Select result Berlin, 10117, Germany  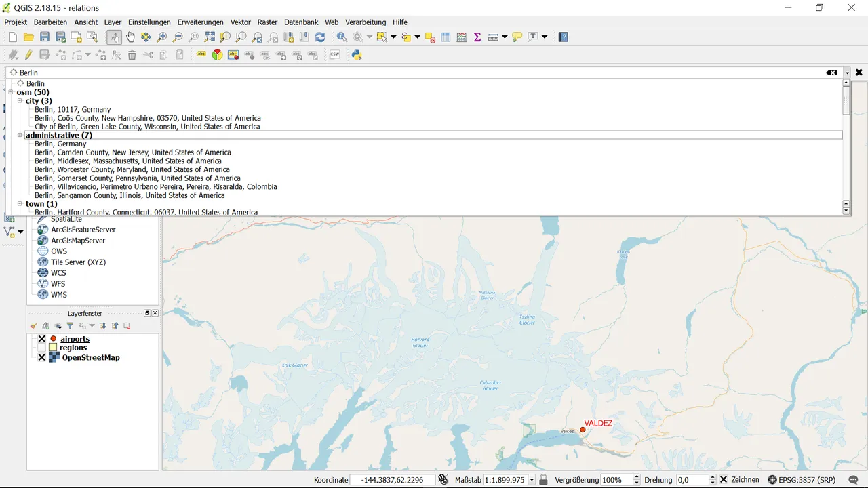(x=73, y=109)
